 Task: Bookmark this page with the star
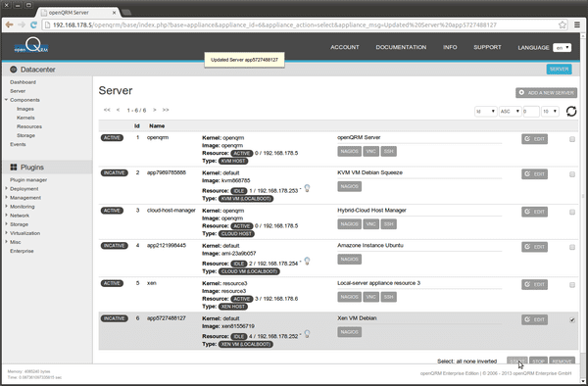pos(563,24)
